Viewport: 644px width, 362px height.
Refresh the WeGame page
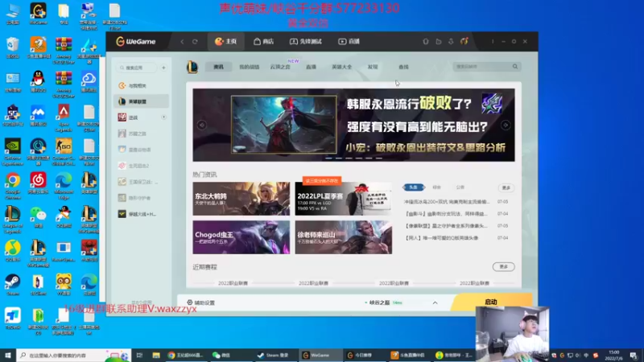pyautogui.click(x=195, y=42)
